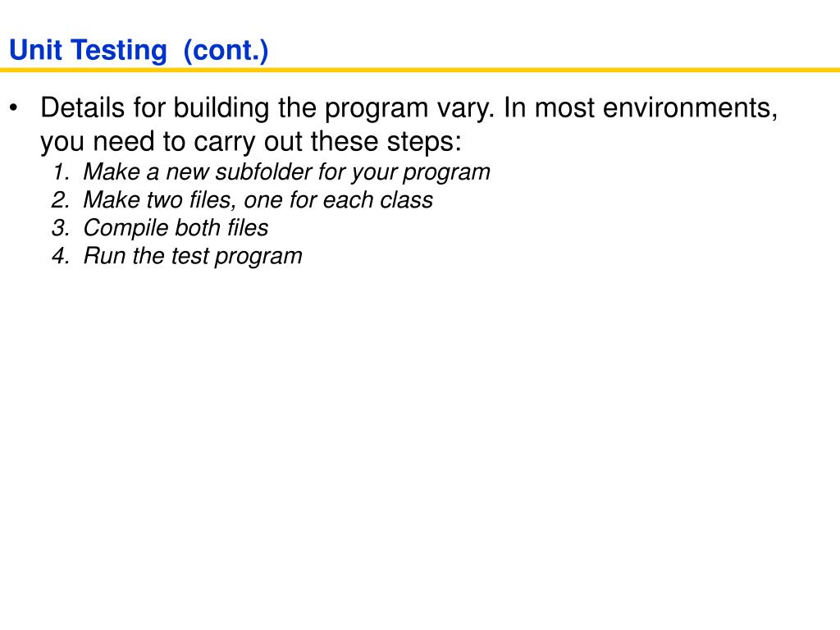Screen dimensions: 840x630
Task: Click the 'Unit Testing (cont.)' slide title
Action: [x=139, y=50]
